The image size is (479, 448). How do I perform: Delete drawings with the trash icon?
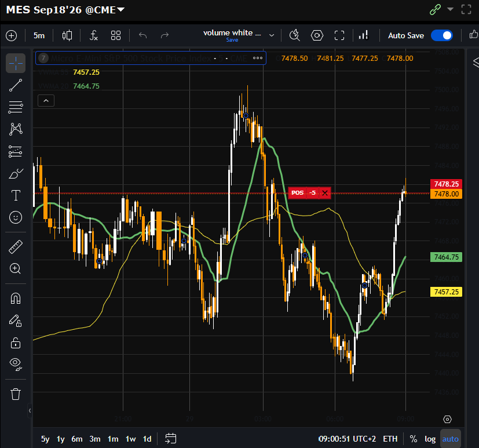point(16,394)
